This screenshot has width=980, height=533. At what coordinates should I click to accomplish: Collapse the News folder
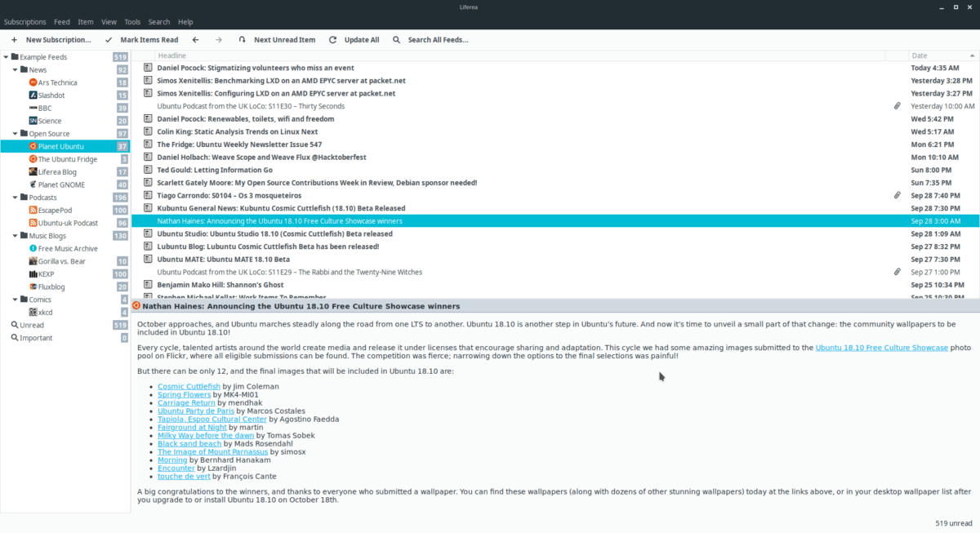coord(13,69)
